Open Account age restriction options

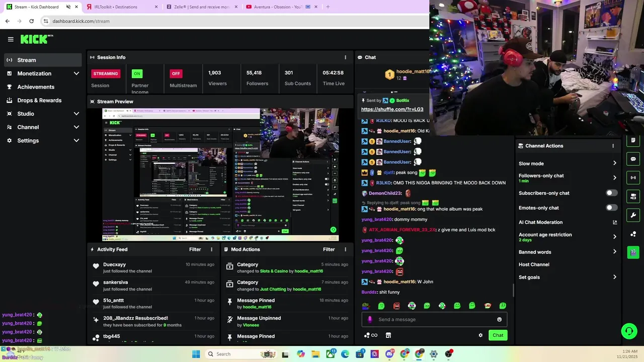568,237
